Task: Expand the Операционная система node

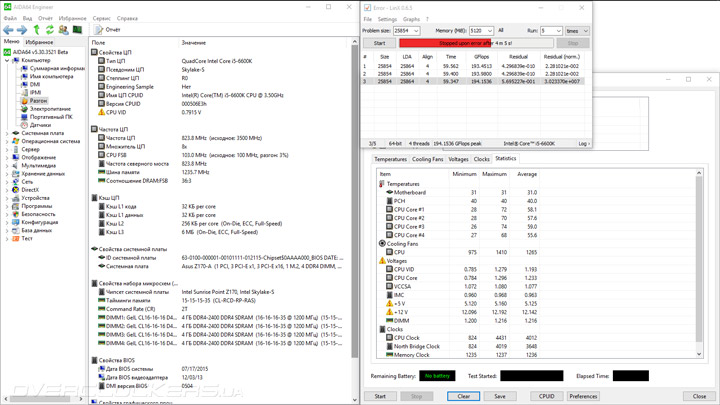Action: [7, 141]
